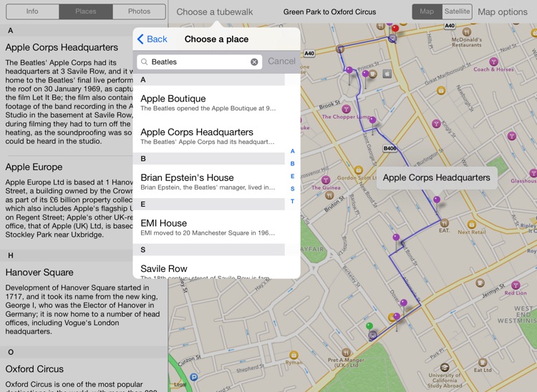Tap the purple pin under Apple Corps callout
This screenshot has width=537, height=392.
click(437, 200)
